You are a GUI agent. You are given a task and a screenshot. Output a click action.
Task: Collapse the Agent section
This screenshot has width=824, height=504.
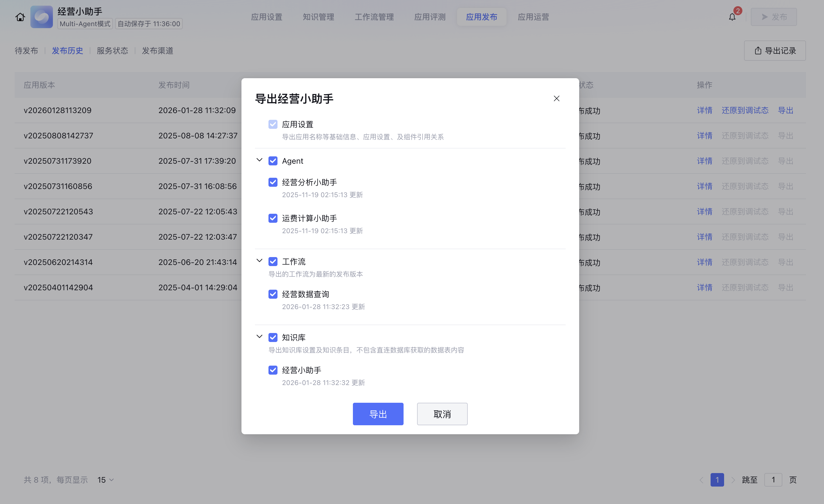click(x=259, y=160)
